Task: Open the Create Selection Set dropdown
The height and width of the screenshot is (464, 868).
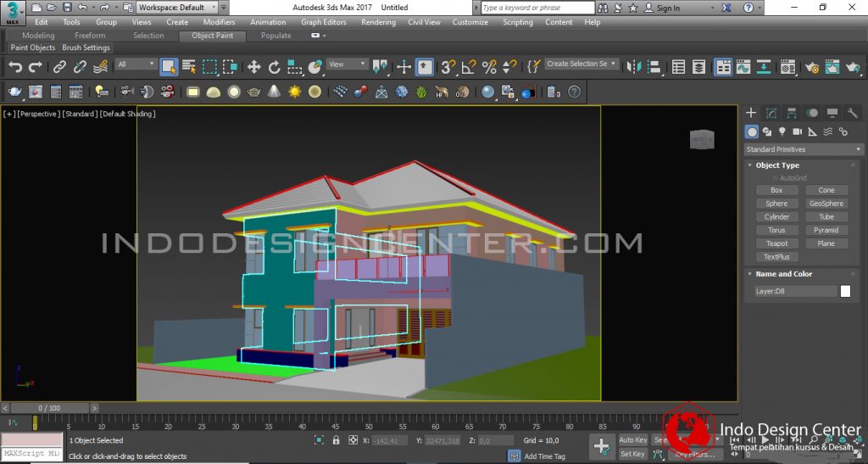Action: click(581, 64)
